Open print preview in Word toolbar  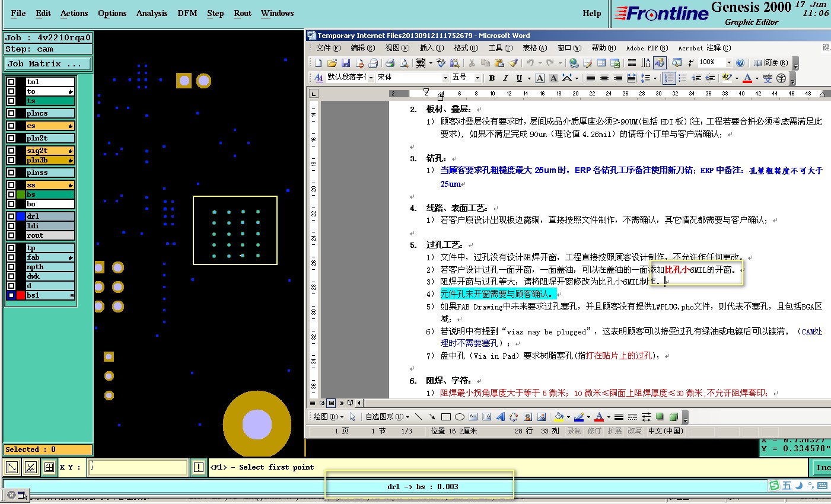pyautogui.click(x=404, y=63)
